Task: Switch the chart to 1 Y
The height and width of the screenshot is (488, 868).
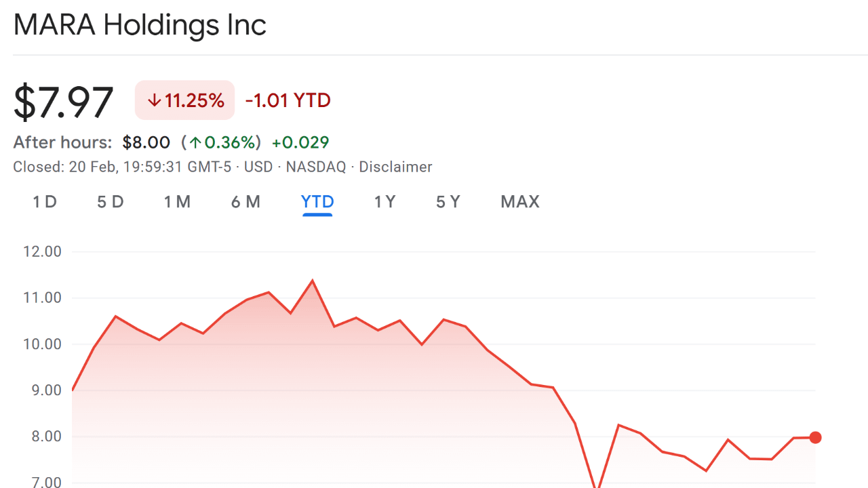Action: click(x=384, y=202)
